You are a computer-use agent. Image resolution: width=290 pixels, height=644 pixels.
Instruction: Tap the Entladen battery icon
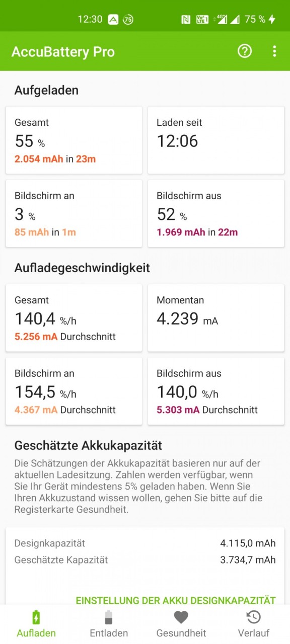[109, 617]
